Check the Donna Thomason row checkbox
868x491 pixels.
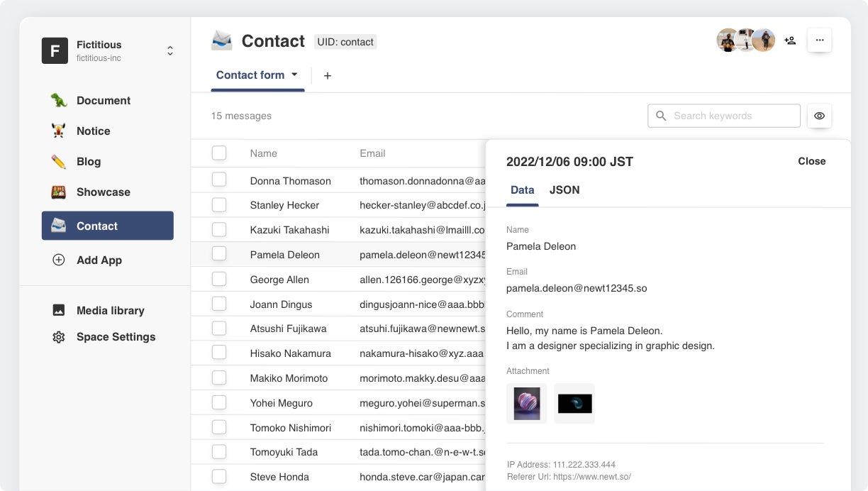click(219, 180)
